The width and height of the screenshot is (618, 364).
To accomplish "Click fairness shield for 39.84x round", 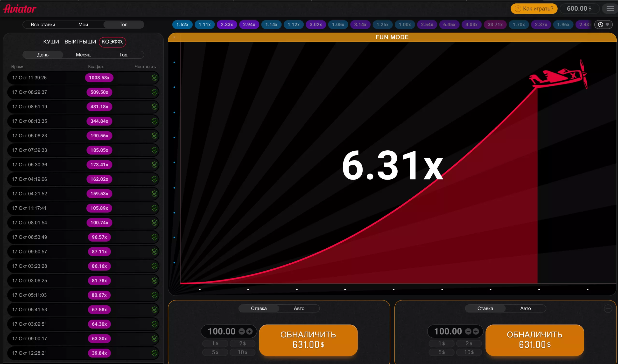I will [154, 353].
